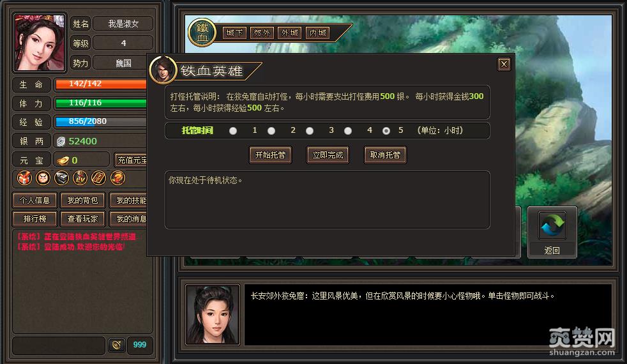This screenshot has width=627, height=364.
Task: Close the 铁血英雄 dialog
Action: pyautogui.click(x=504, y=64)
